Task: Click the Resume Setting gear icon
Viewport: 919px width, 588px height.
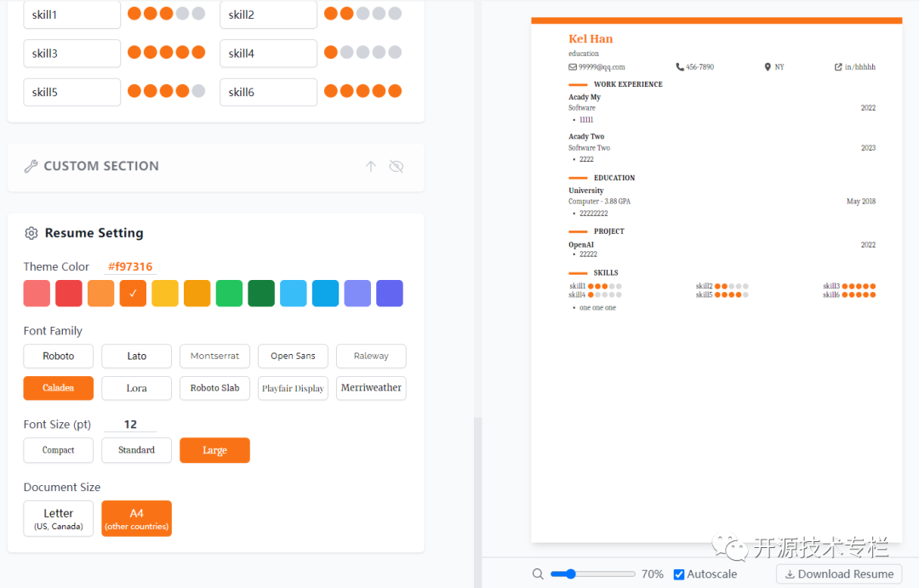Action: tap(31, 233)
